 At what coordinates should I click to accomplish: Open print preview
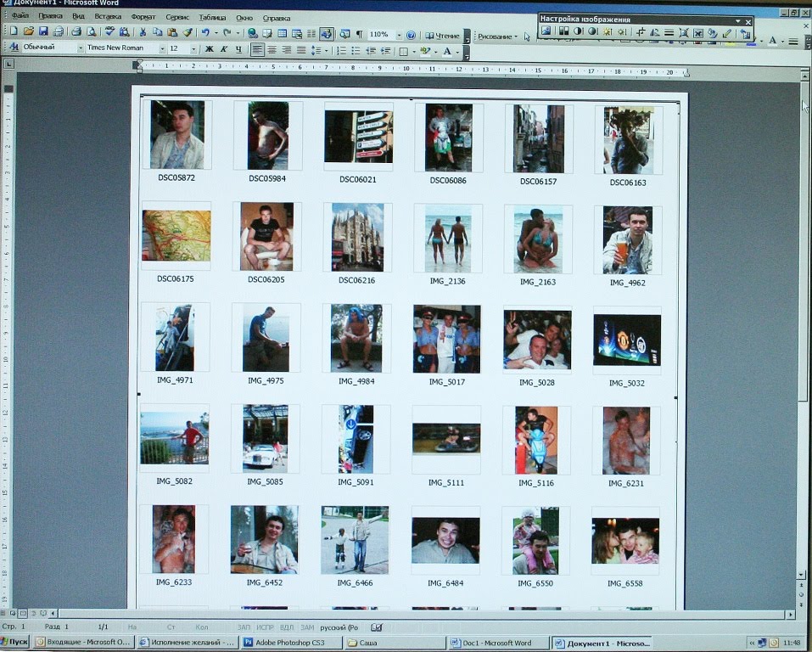pos(92,31)
